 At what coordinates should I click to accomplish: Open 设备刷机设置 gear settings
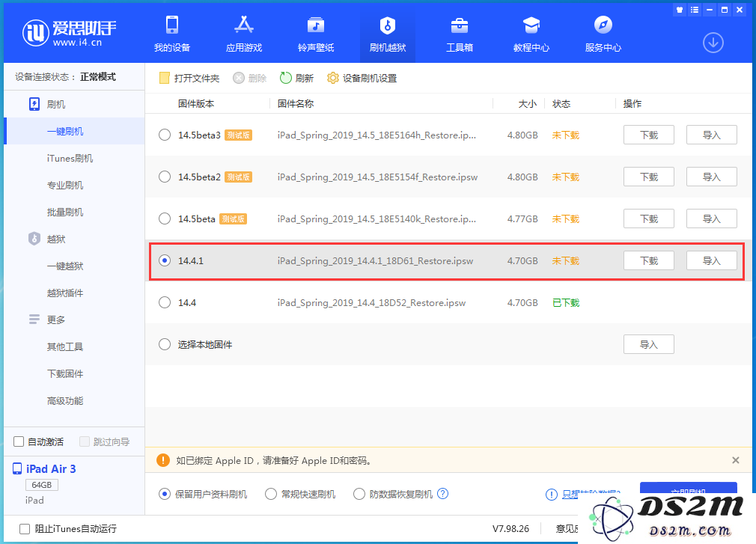362,78
